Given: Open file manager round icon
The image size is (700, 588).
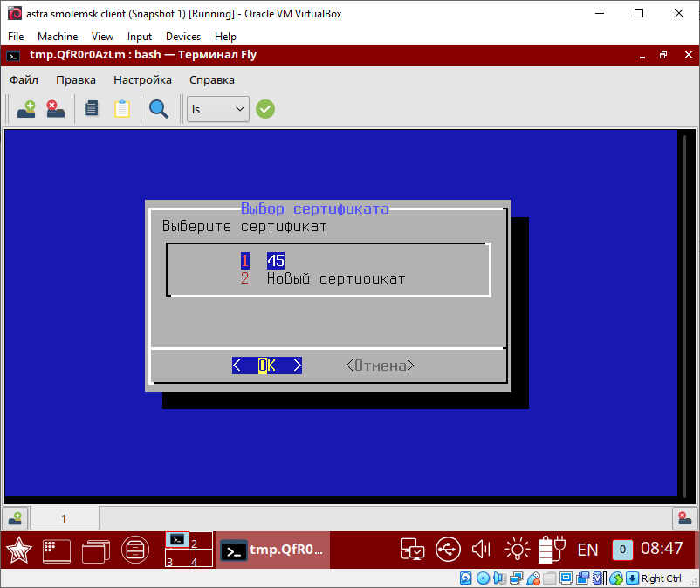Looking at the screenshot, I should pos(135,550).
